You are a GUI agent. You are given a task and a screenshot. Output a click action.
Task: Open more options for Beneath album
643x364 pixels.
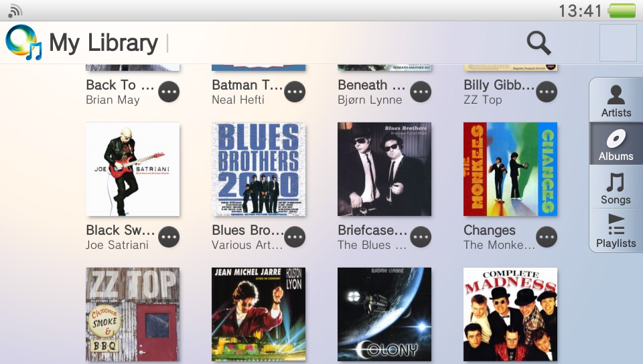(x=421, y=92)
